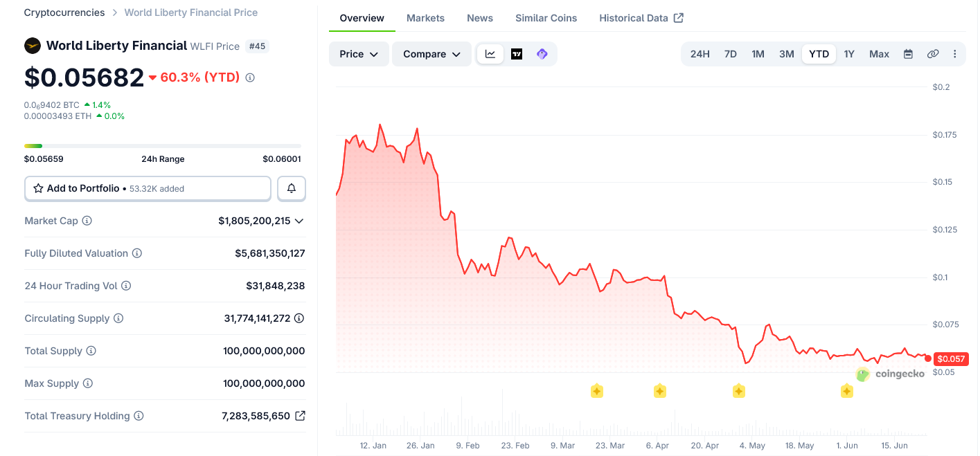Open the three-dot chart options menu
Image resolution: width=980 pixels, height=456 pixels.
955,54
